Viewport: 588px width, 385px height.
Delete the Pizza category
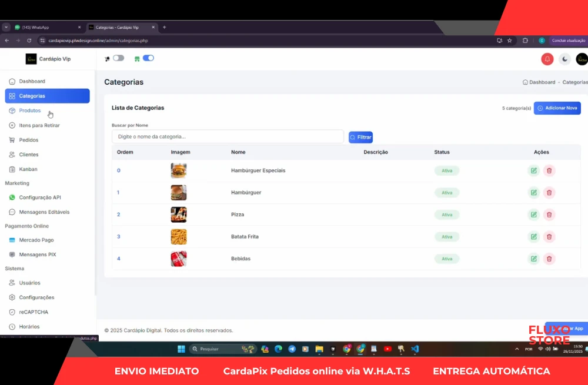[x=549, y=215]
